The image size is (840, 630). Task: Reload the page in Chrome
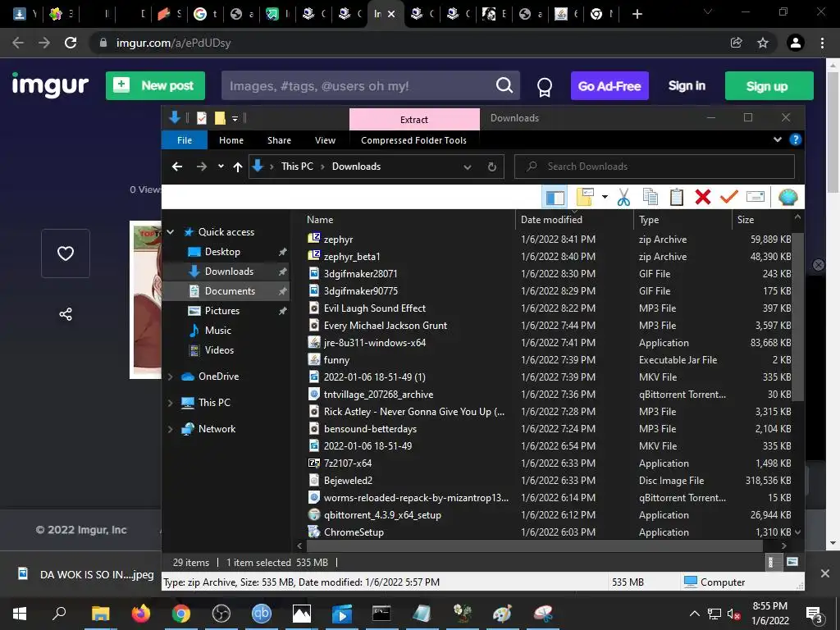71,43
